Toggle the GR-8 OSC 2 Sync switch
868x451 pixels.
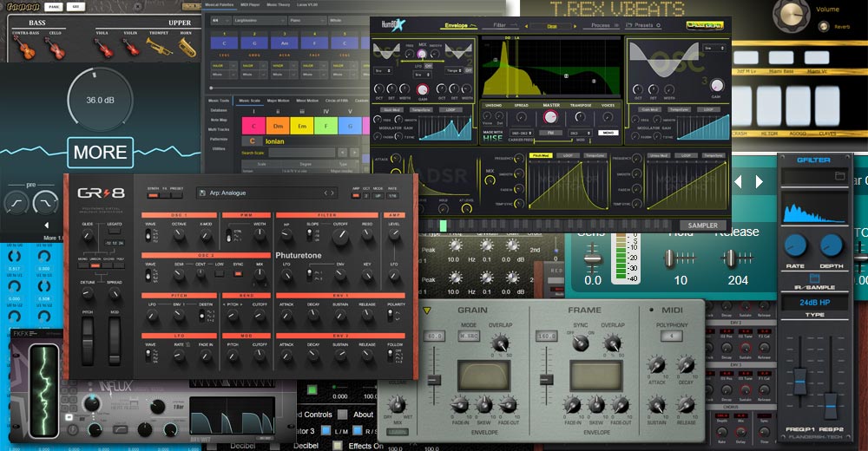pos(239,275)
